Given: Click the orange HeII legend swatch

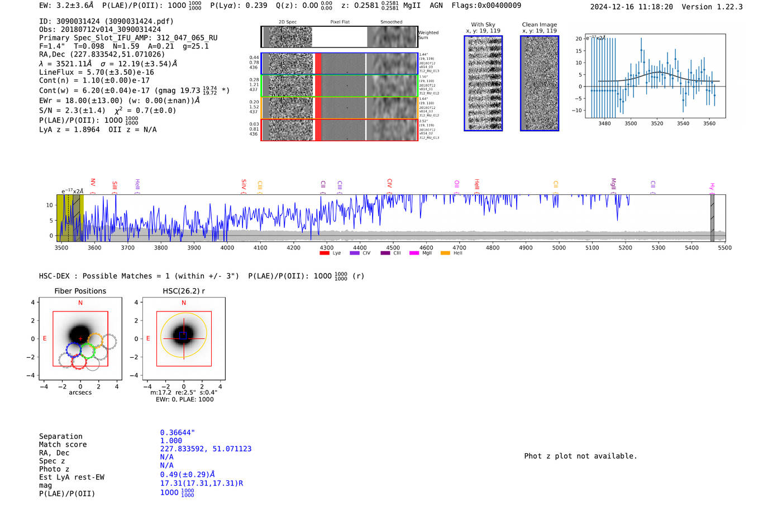Looking at the screenshot, I should tap(445, 253).
